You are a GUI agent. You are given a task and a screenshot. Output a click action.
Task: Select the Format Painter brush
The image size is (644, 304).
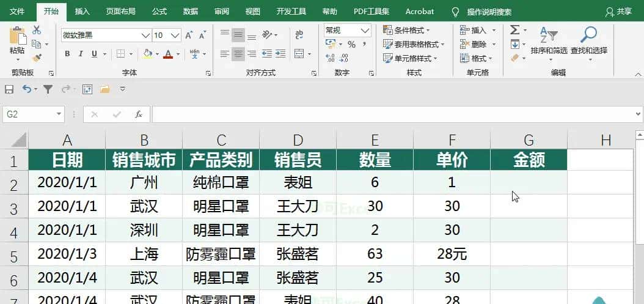coord(37,58)
